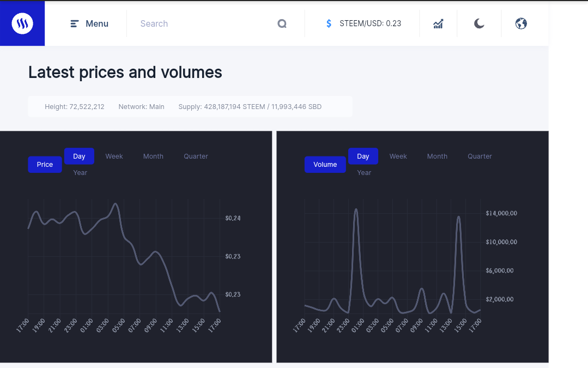Viewport: 588px width, 368px height.
Task: Click the Price button
Action: (x=45, y=164)
